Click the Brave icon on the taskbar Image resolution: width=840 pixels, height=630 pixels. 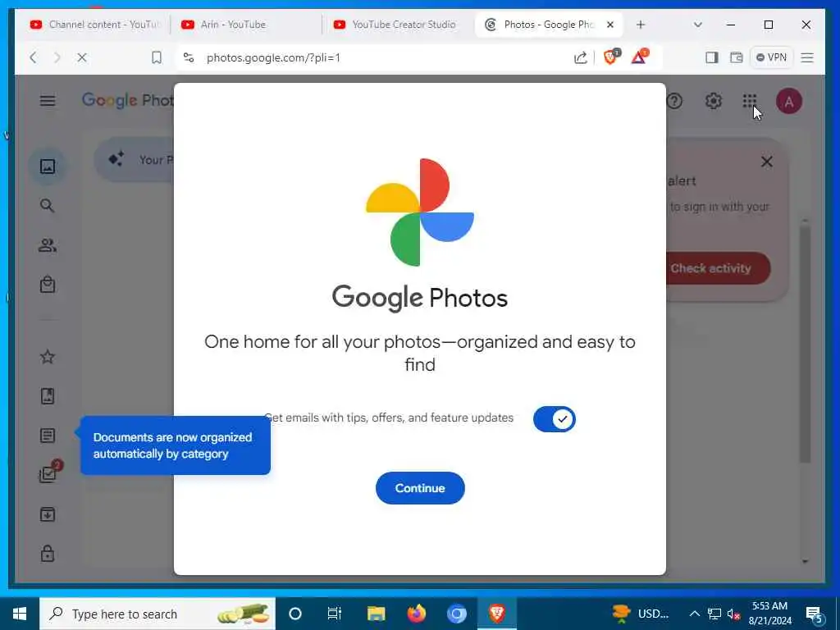click(497, 614)
